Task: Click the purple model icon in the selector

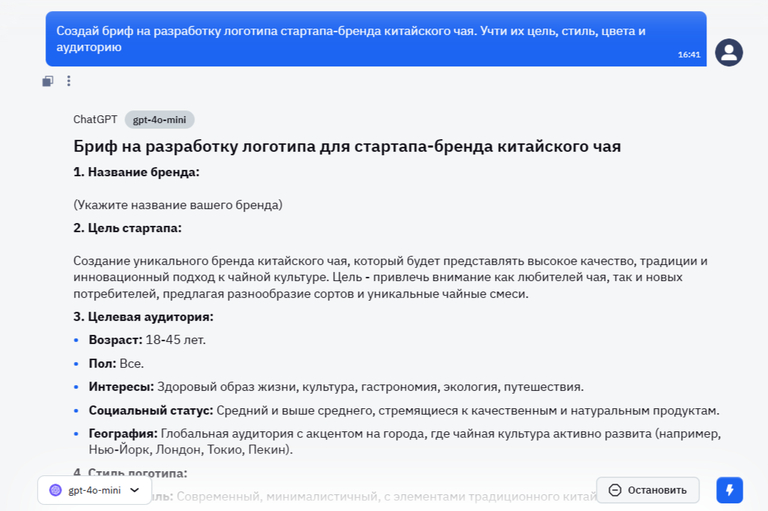Action: point(55,490)
